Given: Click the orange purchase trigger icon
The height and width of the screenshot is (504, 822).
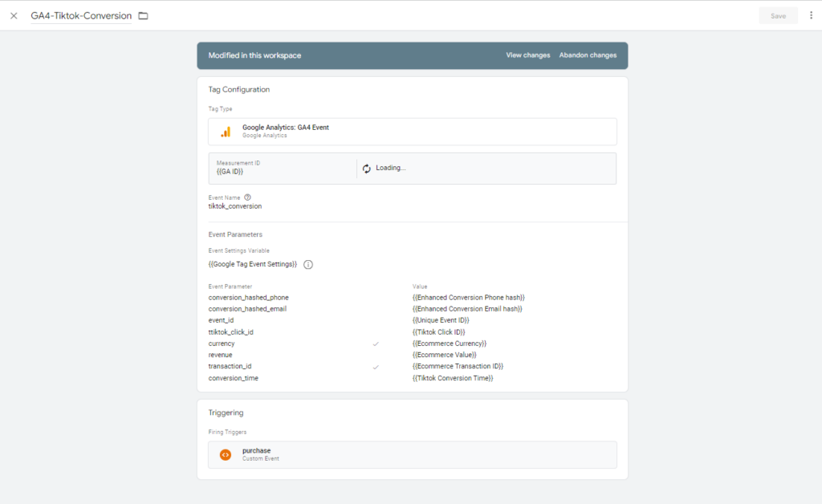Looking at the screenshot, I should point(226,455).
